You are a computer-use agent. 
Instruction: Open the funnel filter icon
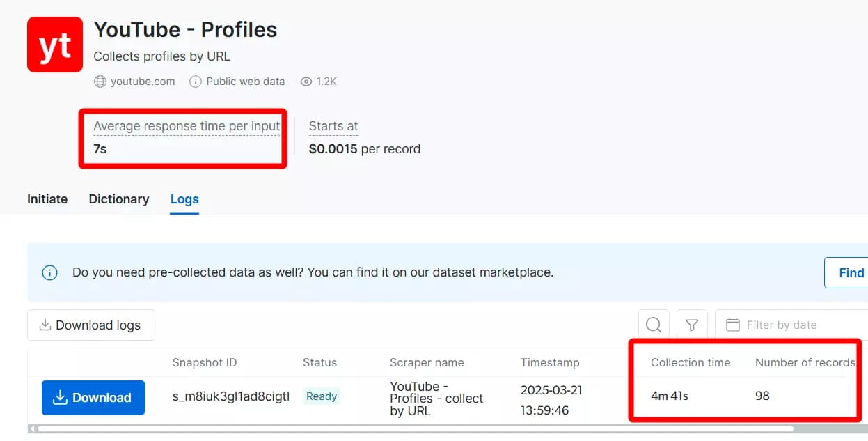tap(692, 325)
